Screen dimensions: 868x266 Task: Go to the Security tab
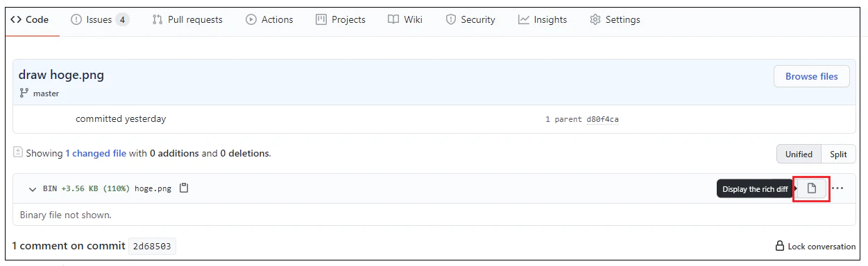(x=470, y=19)
